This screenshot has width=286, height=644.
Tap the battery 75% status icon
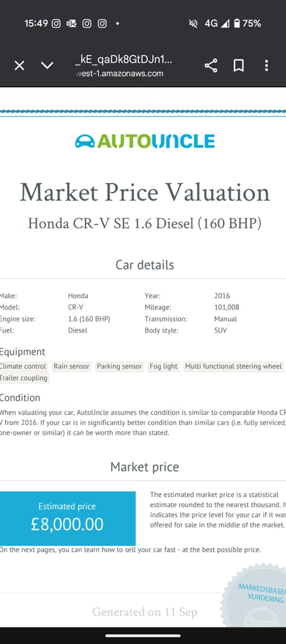pos(248,23)
